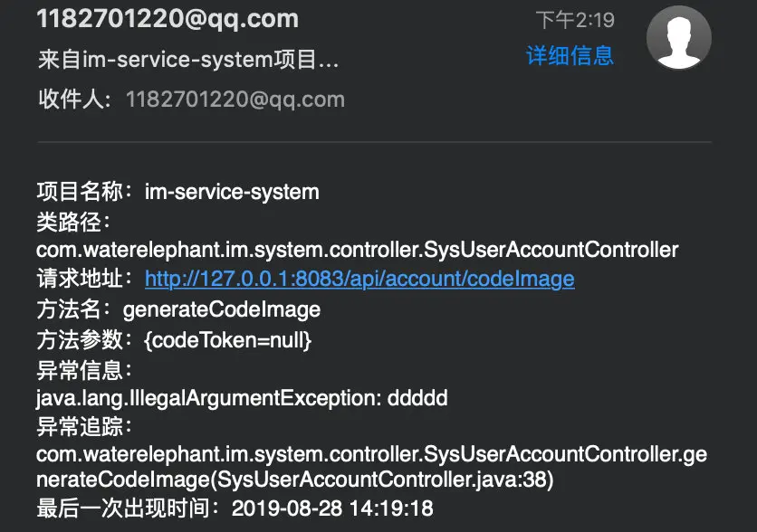Select the 2019-08-28 14:19:18 last occurrence time
Screen dimensions: 757x532
coord(332,508)
